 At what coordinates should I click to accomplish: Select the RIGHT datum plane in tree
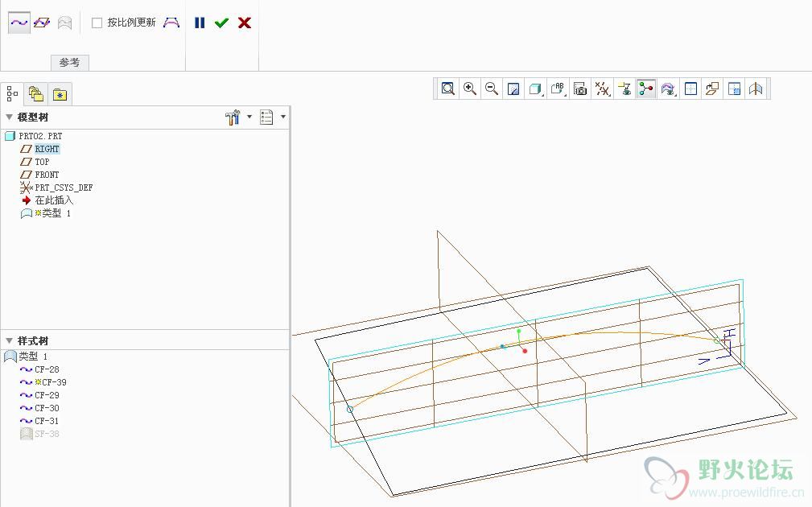(x=47, y=149)
